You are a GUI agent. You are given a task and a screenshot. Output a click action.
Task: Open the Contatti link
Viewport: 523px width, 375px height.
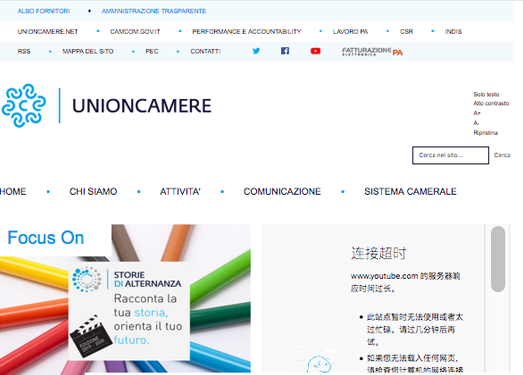point(205,51)
